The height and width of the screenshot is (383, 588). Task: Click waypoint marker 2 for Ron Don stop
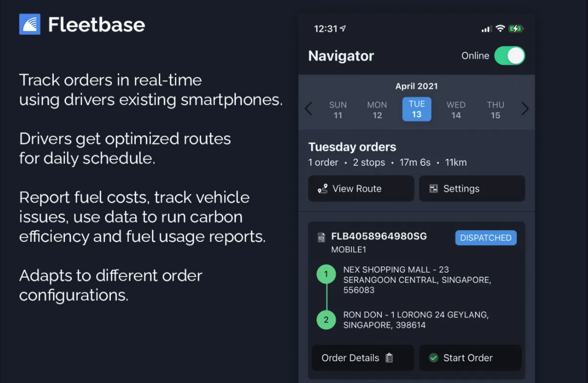(326, 320)
